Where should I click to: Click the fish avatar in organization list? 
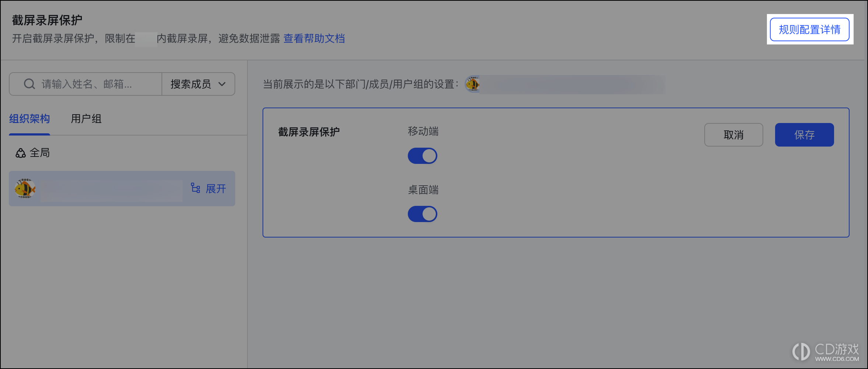(25, 189)
